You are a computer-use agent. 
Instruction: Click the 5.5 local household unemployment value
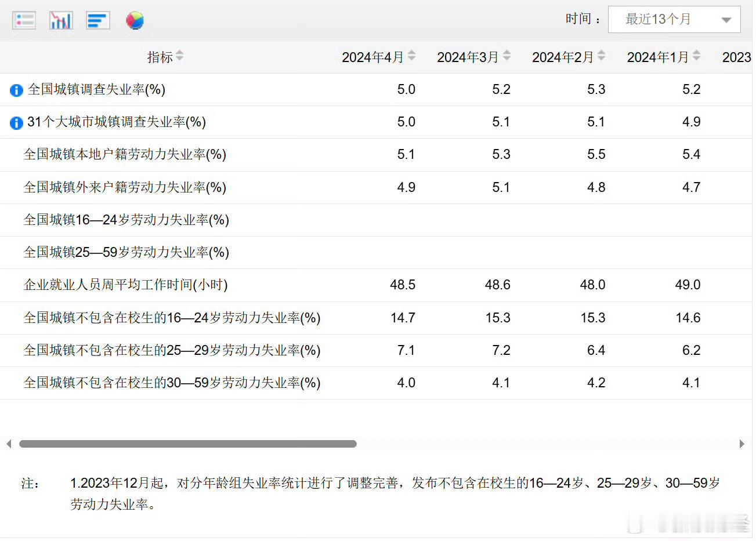[596, 154]
